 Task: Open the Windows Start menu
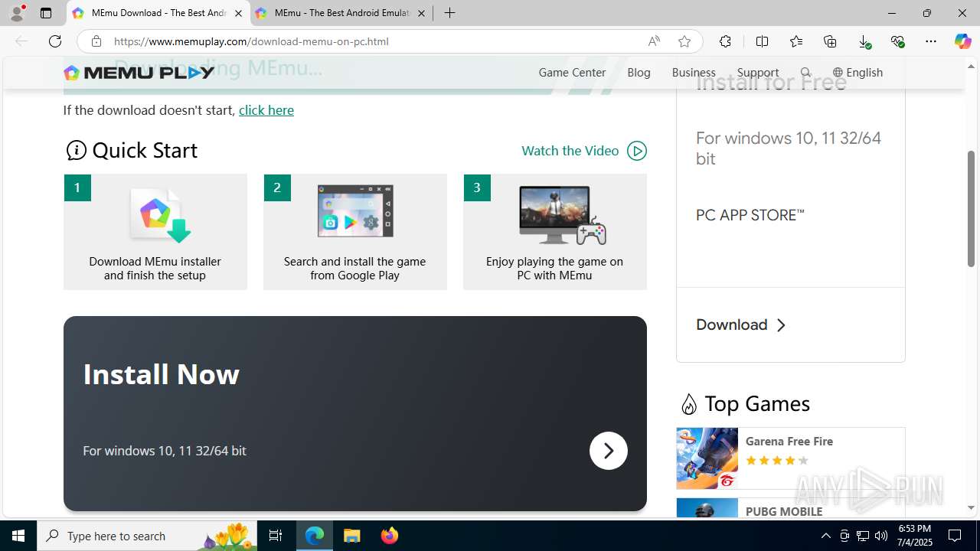coord(18,536)
